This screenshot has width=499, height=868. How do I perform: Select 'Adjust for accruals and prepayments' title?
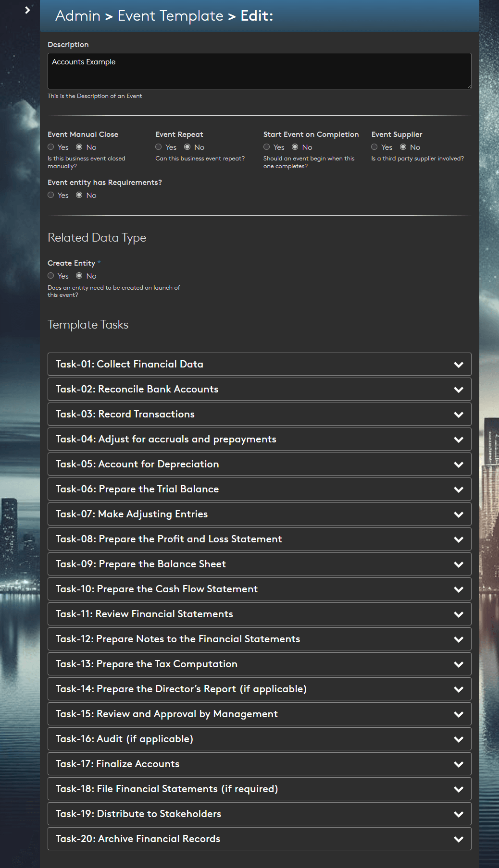pyautogui.click(x=187, y=439)
